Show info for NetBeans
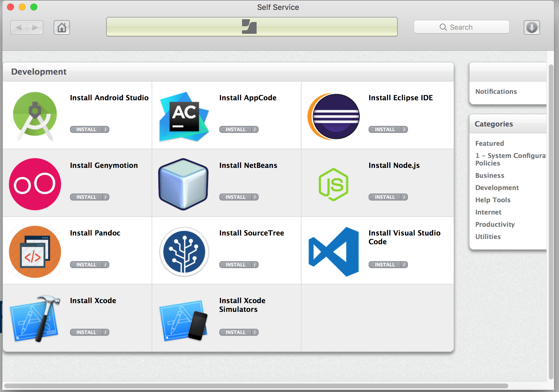Screen dimensions: 559x392 (255, 197)
